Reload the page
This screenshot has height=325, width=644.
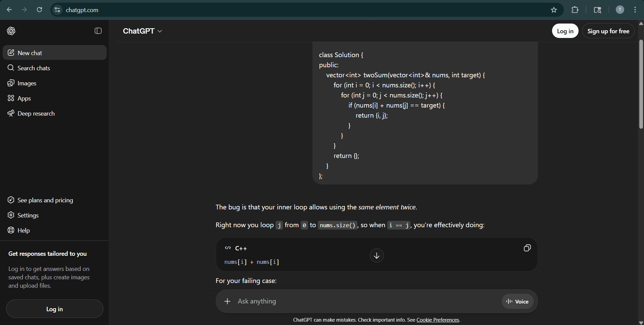point(39,10)
